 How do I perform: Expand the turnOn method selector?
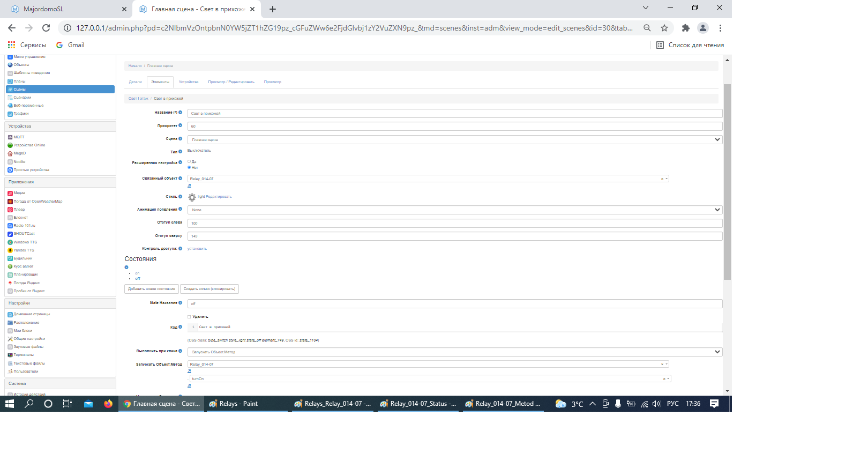point(669,379)
